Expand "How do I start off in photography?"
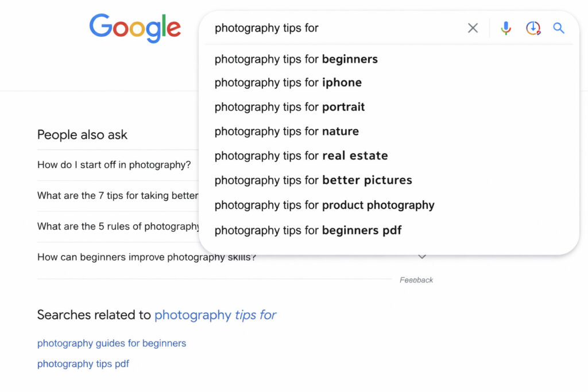 (114, 165)
